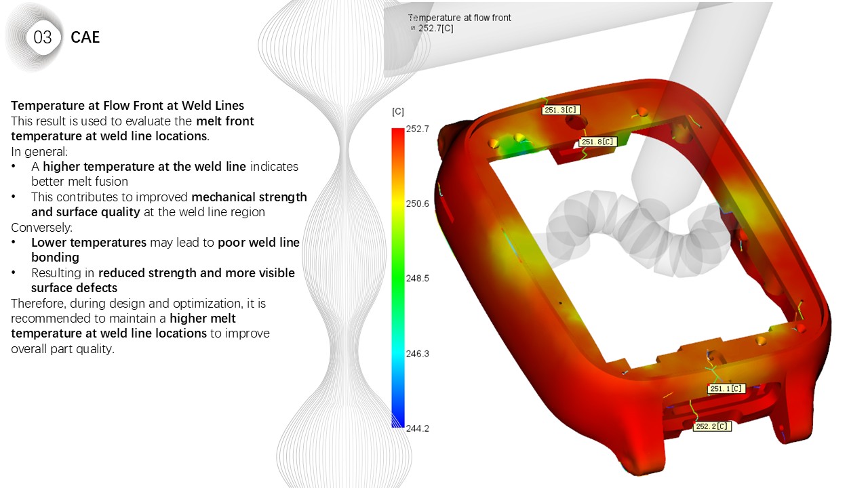This screenshot has width=868, height=488.
Task: Click the red top of color legend bar
Action: click(398, 136)
